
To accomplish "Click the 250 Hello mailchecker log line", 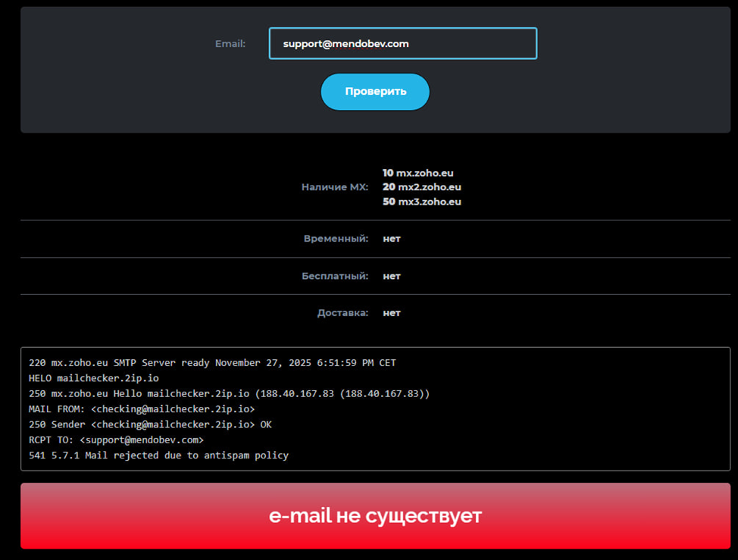I will pyautogui.click(x=229, y=394).
